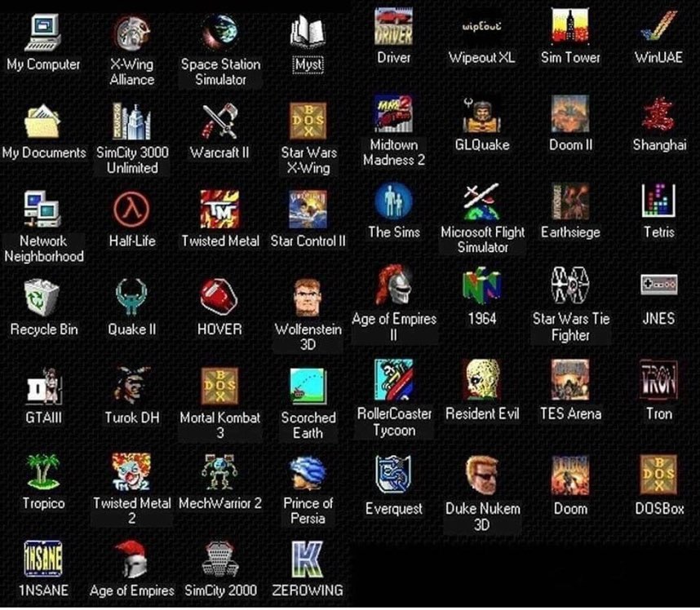700x610 pixels.
Task: Click the "Tetris" label text
Action: (x=659, y=232)
